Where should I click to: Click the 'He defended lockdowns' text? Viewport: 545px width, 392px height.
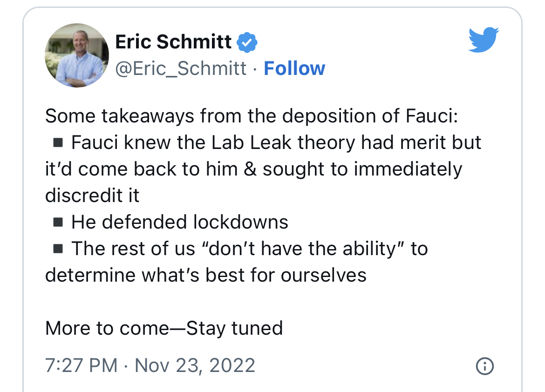(x=180, y=222)
